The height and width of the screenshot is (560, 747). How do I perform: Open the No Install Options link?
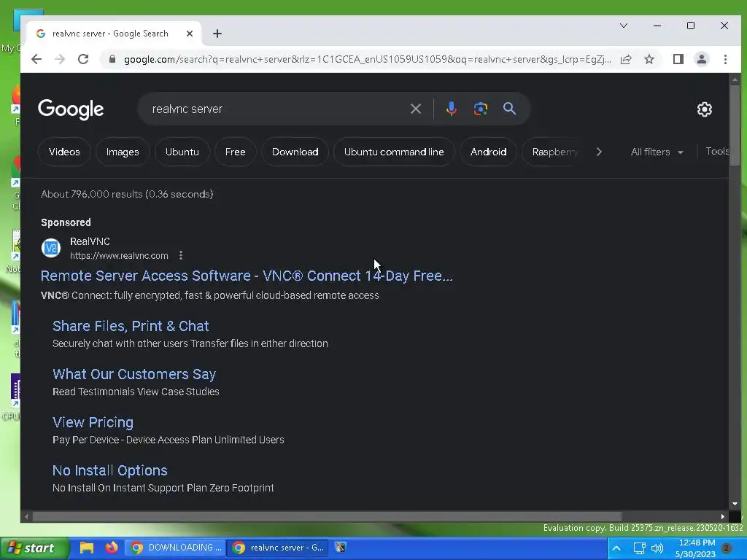pyautogui.click(x=110, y=470)
